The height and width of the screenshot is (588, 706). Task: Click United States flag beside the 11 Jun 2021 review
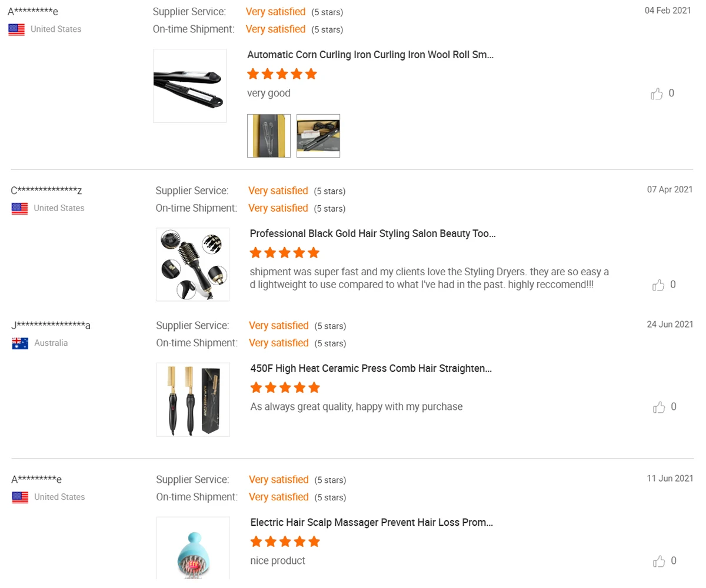pyautogui.click(x=20, y=497)
